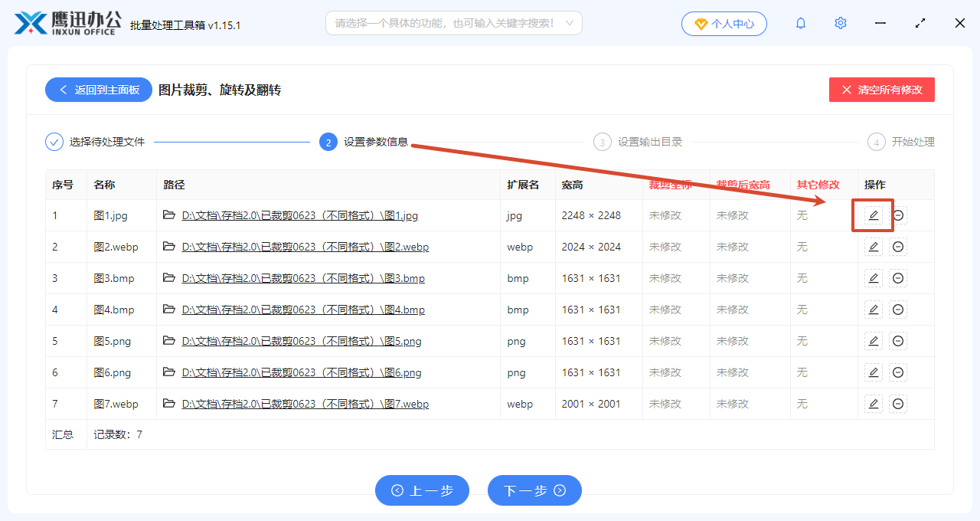This screenshot has width=980, height=521.
Task: Remove the 图5.png row via minus icon
Action: [898, 341]
